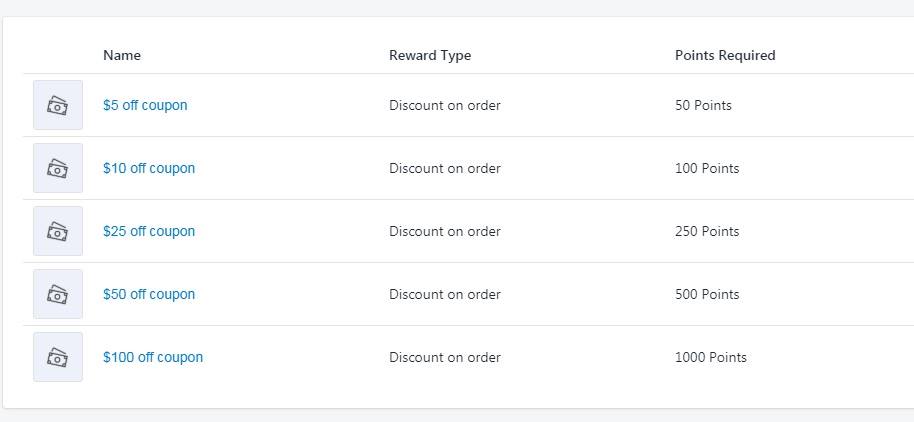The height and width of the screenshot is (422, 914).
Task: Click the $50 off coupon cash icon
Action: click(58, 294)
